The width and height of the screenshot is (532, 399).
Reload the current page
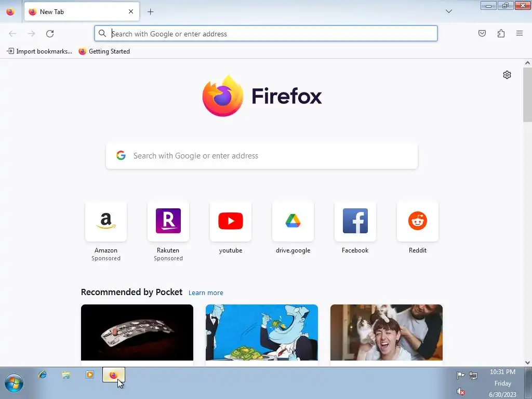(50, 34)
